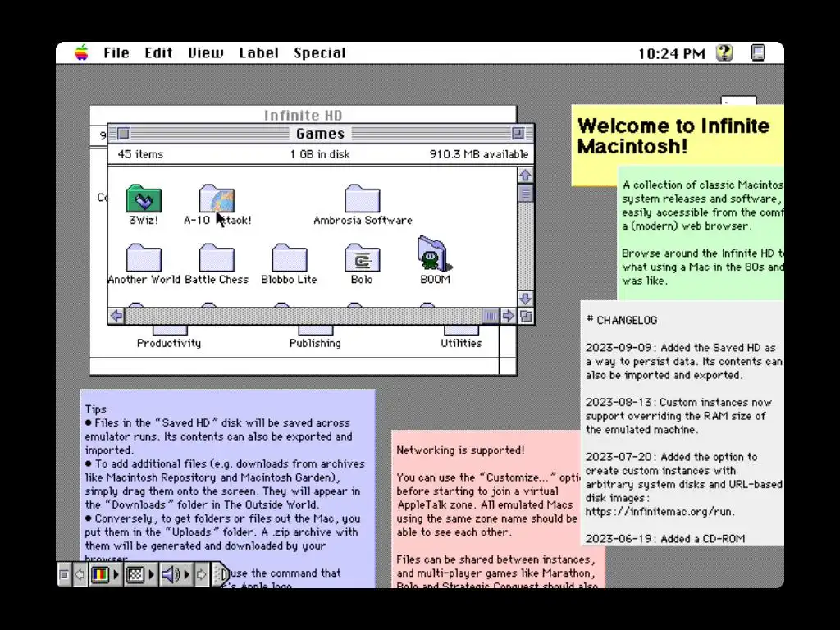
Task: Open the monitor resolution checkerboard module
Action: [139, 575]
